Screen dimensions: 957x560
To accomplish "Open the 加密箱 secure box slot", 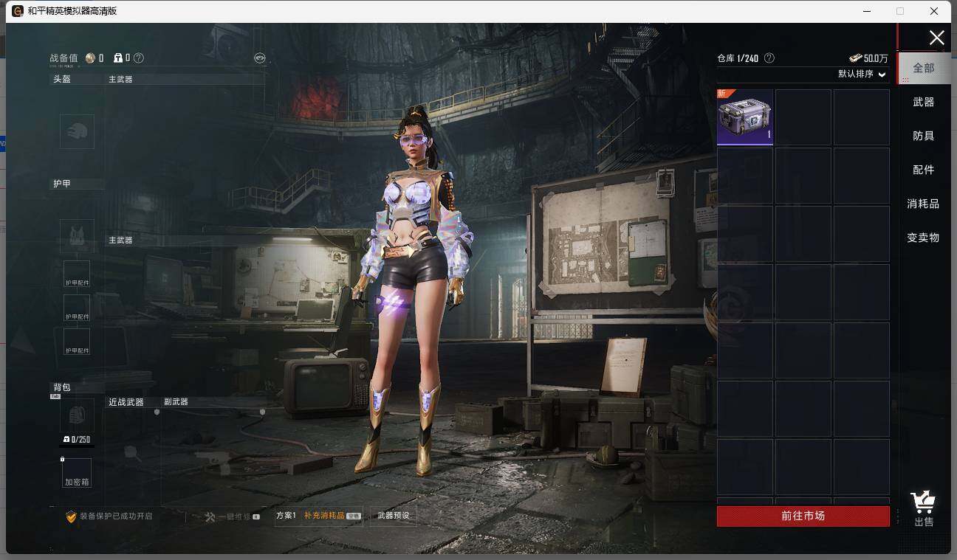I will (77, 473).
